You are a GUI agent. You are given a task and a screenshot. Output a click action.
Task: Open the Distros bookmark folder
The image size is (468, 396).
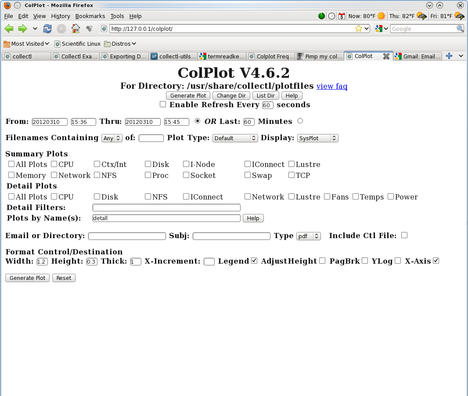click(120, 44)
